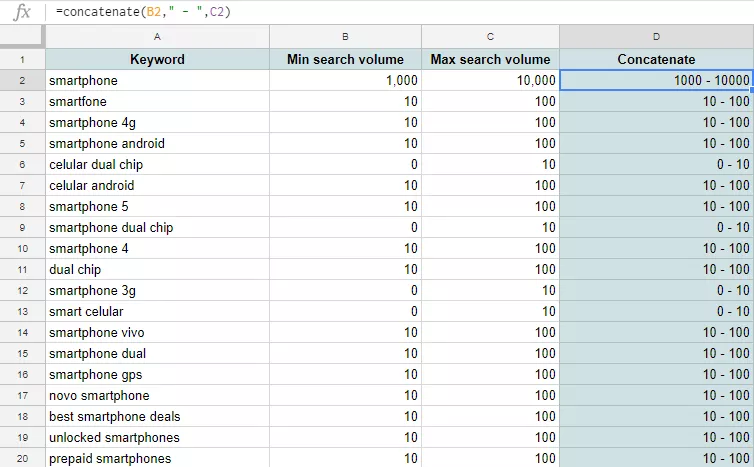Click the fill handle of selected cell D2
Image resolution: width=754 pixels, height=467 pixels.
pyautogui.click(x=752, y=90)
